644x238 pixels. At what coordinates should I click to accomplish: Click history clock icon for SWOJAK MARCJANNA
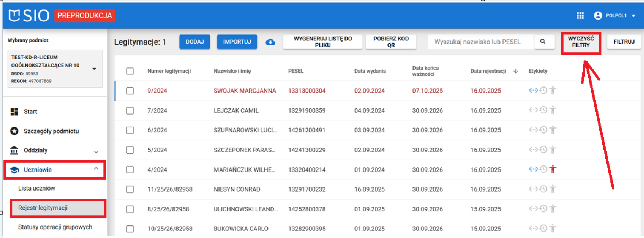click(543, 91)
